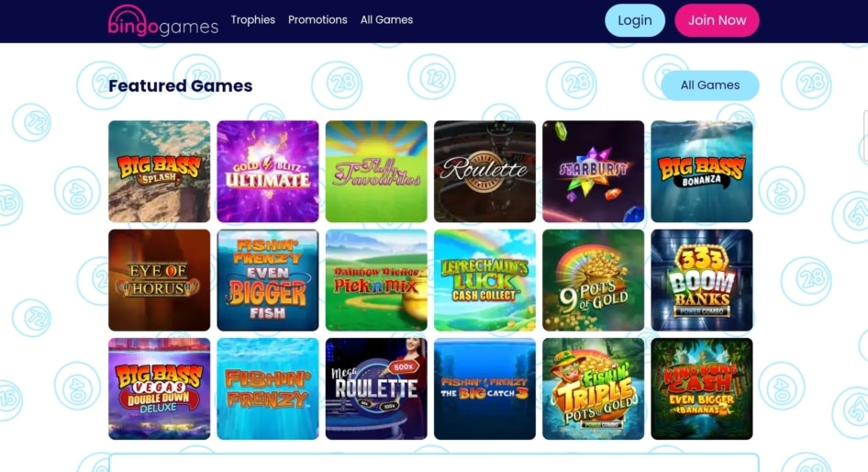This screenshot has height=472, width=868.
Task: Launch Gold Blitz Ultimate game
Action: click(x=268, y=171)
